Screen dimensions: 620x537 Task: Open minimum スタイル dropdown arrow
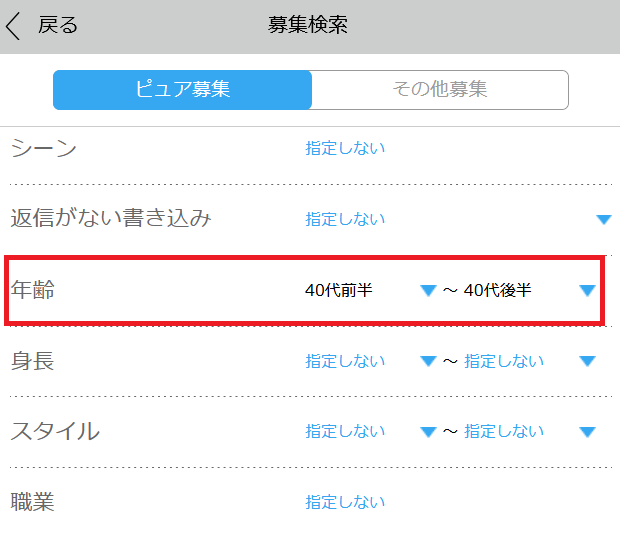click(428, 432)
